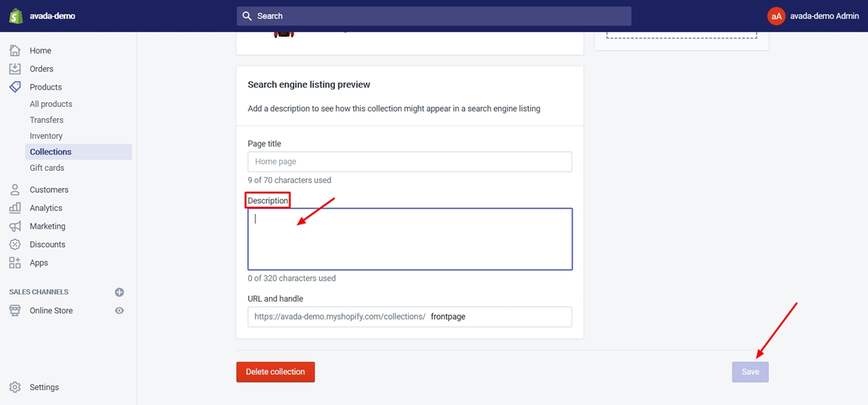Click the Analytics bar chart icon
Image resolution: width=868 pixels, height=405 pixels.
pyautogui.click(x=15, y=208)
